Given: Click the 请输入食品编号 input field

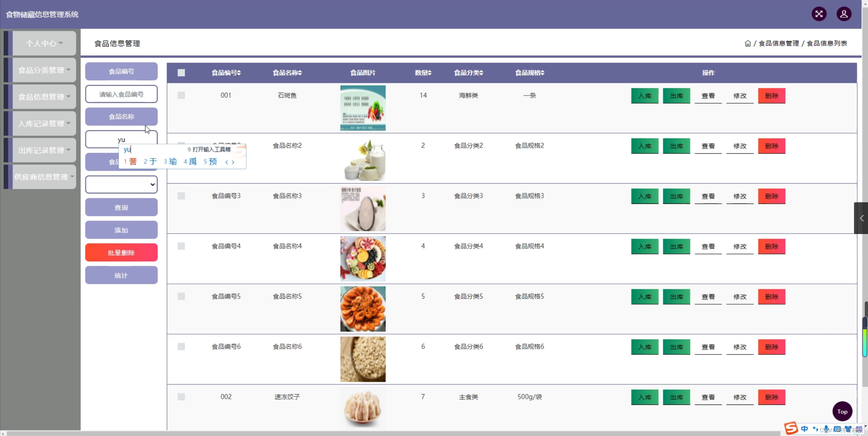Looking at the screenshot, I should [x=121, y=94].
